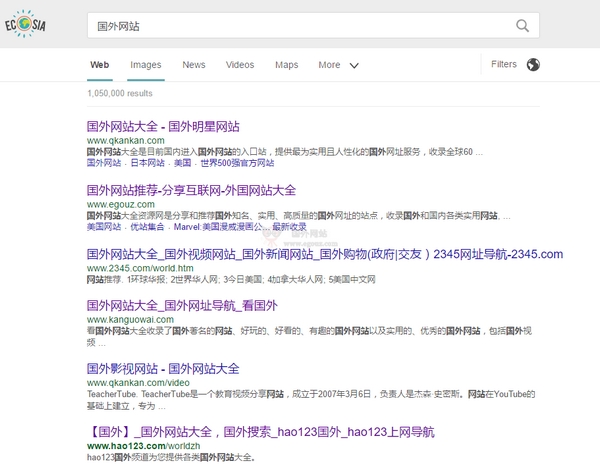This screenshot has width=600, height=473.
Task: Open sublink 美国 under first result
Action: tap(183, 163)
